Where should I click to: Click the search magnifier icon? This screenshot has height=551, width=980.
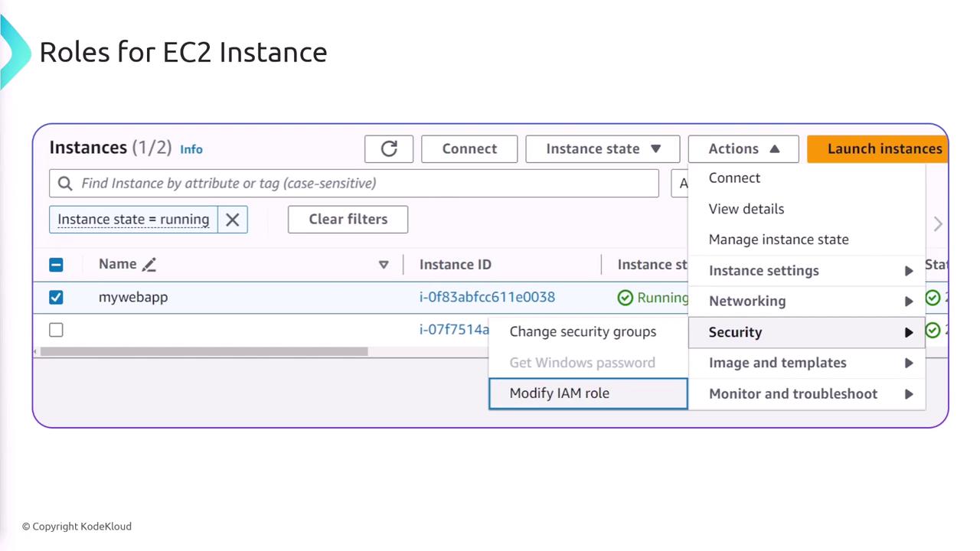65,184
